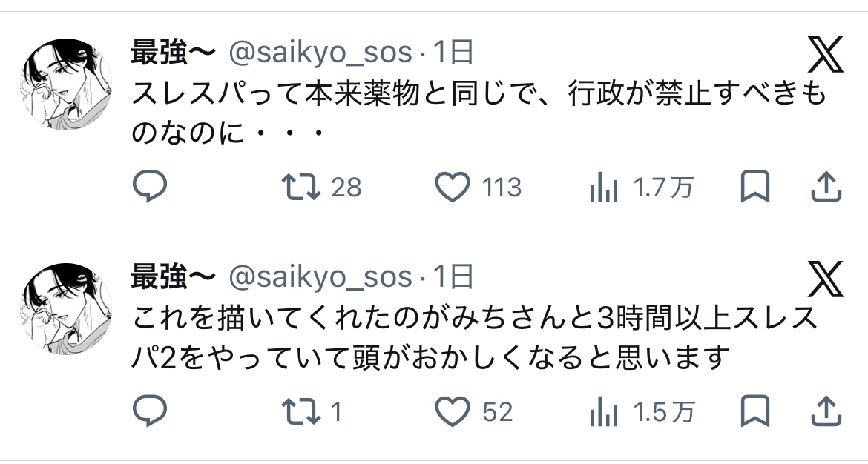Like the post with 52 likes
The height and width of the screenshot is (464, 868).
(x=452, y=411)
